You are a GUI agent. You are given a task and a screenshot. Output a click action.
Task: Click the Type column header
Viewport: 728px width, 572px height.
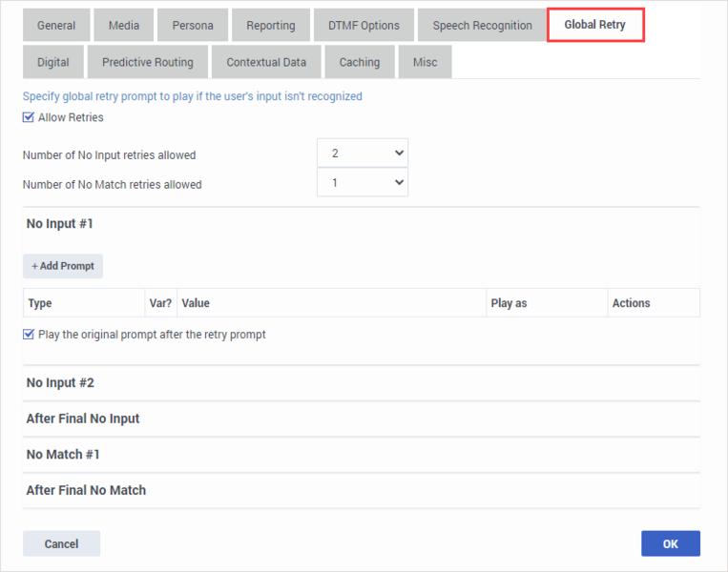84,303
